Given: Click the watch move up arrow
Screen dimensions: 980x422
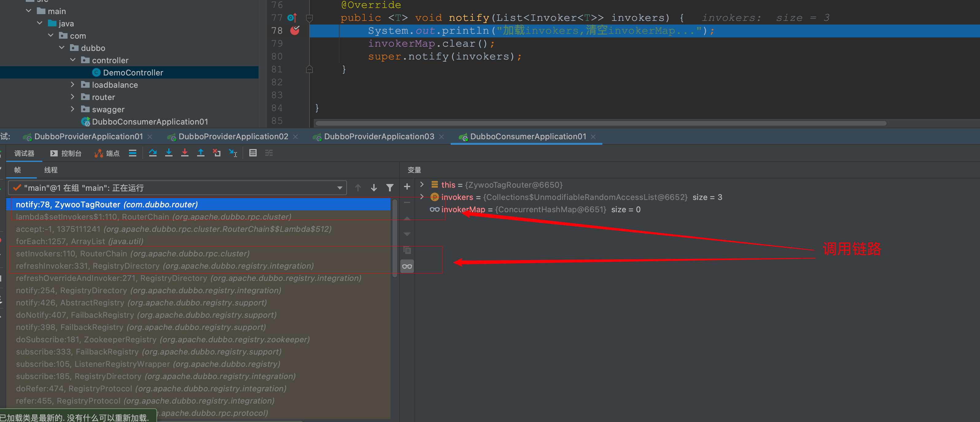Looking at the screenshot, I should coord(407,218).
